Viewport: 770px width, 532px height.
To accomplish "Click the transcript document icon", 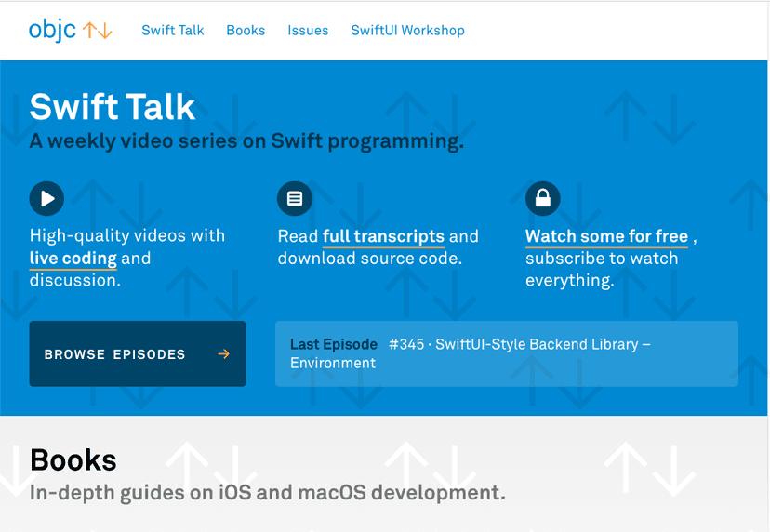I will (295, 198).
